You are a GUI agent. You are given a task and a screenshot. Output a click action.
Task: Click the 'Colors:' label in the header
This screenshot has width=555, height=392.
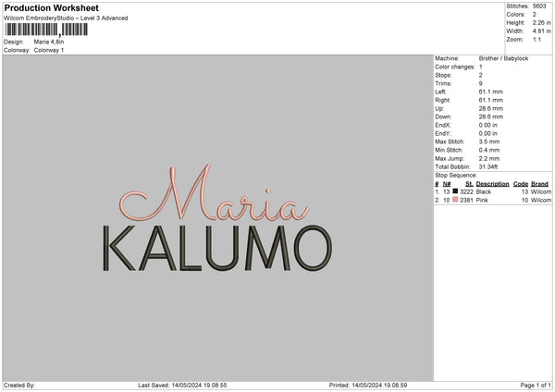[515, 15]
